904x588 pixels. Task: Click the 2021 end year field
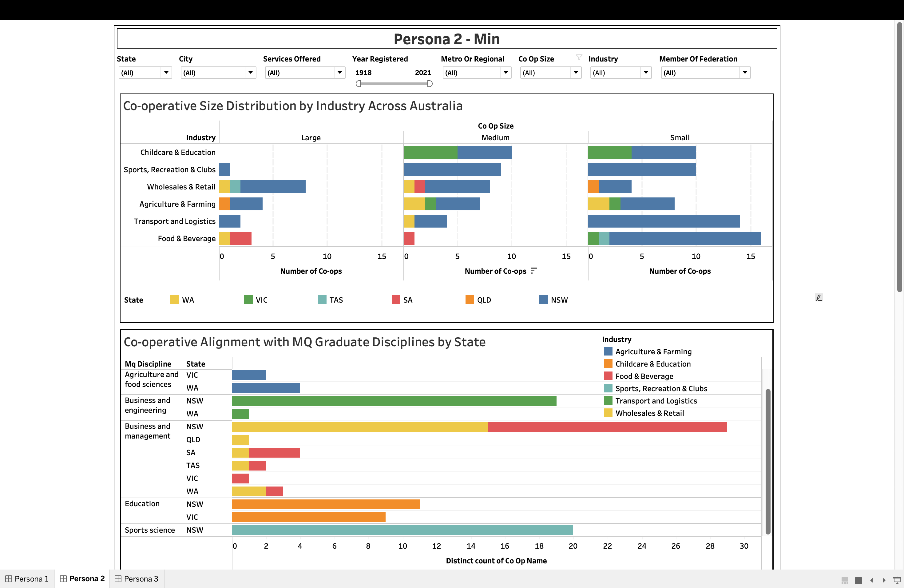pyautogui.click(x=423, y=73)
